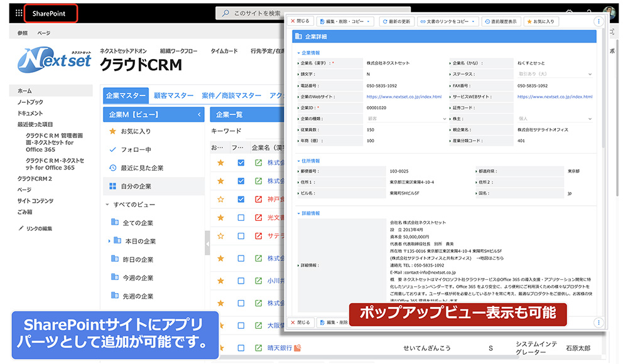Open the 企業のWebサイト nextset.co.jp link
The height and width of the screenshot is (364, 628).
point(404,97)
